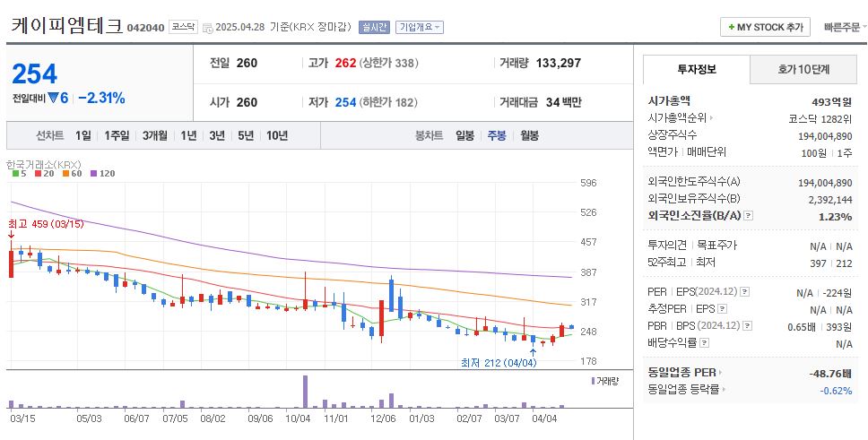Click the red 20-day moving average swatch
868x440 pixels.
[39, 173]
